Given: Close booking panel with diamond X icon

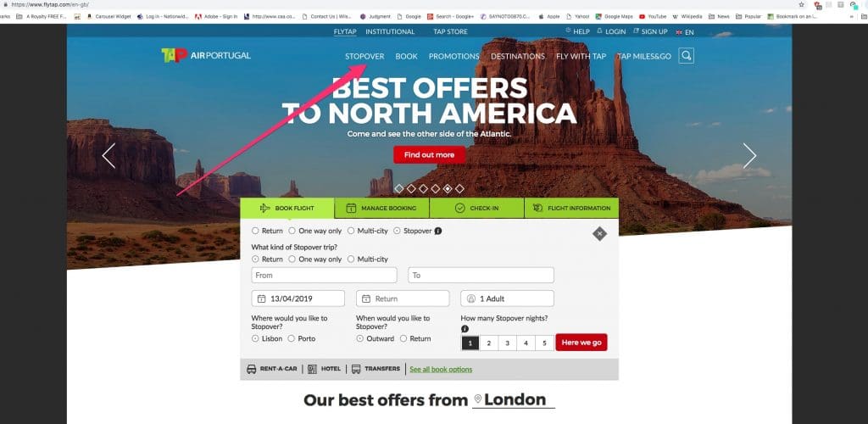Looking at the screenshot, I should tap(599, 233).
